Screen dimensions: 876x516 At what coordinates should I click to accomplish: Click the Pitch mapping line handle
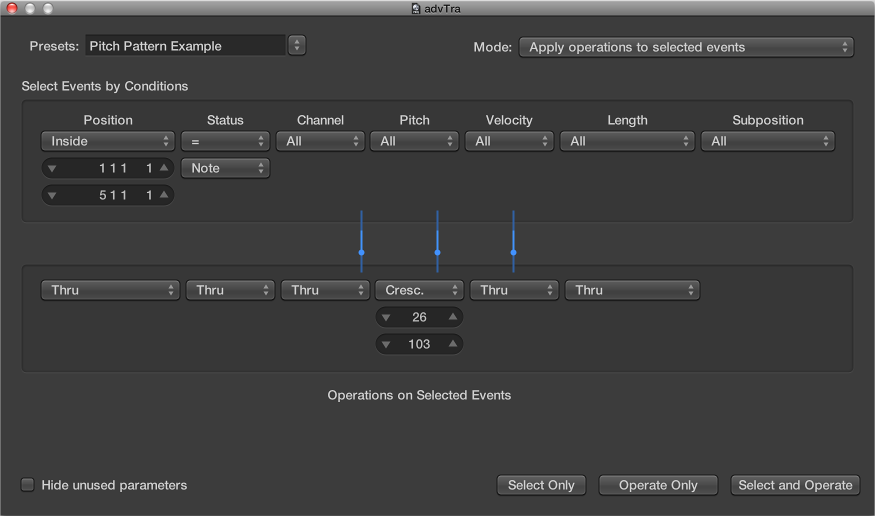pos(437,252)
